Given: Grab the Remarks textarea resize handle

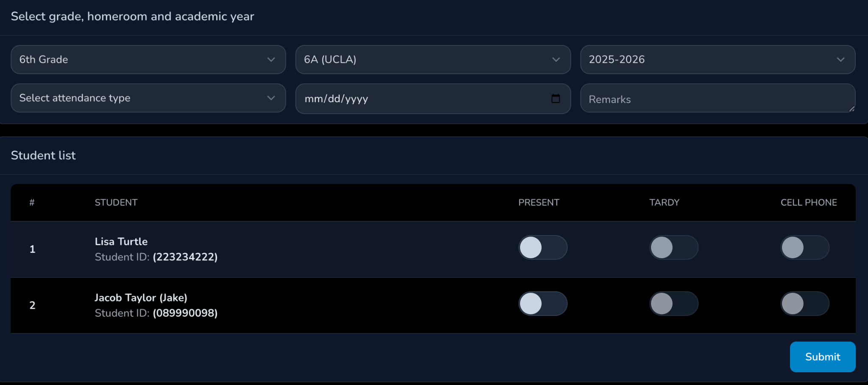Looking at the screenshot, I should point(851,109).
